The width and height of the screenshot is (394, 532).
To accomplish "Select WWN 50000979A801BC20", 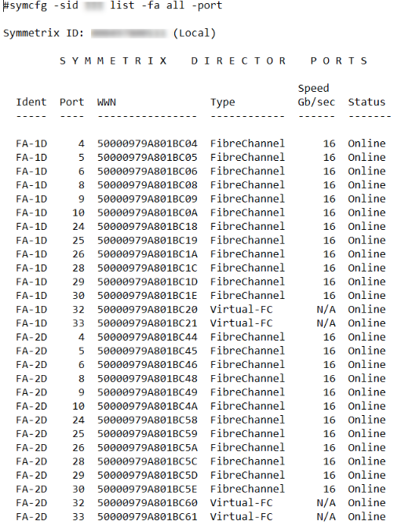I will click(148, 309).
